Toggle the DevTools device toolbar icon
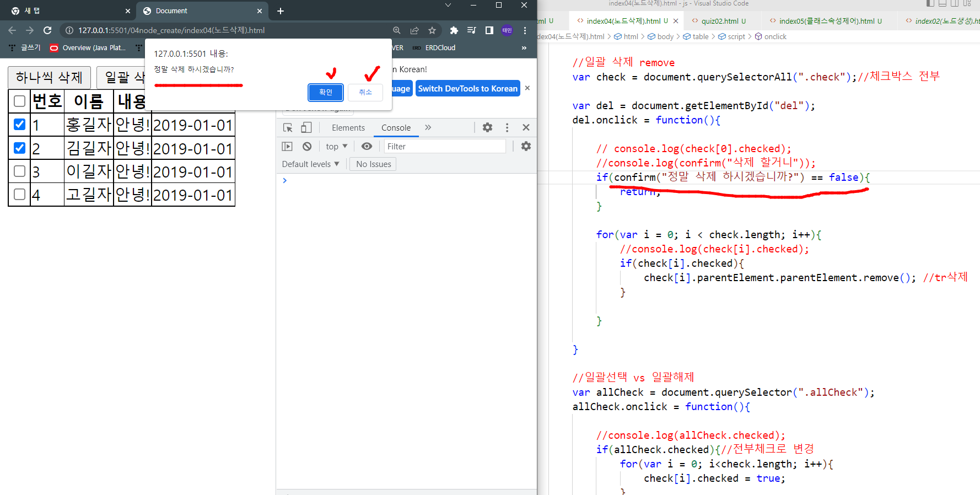980x495 pixels. click(x=306, y=128)
